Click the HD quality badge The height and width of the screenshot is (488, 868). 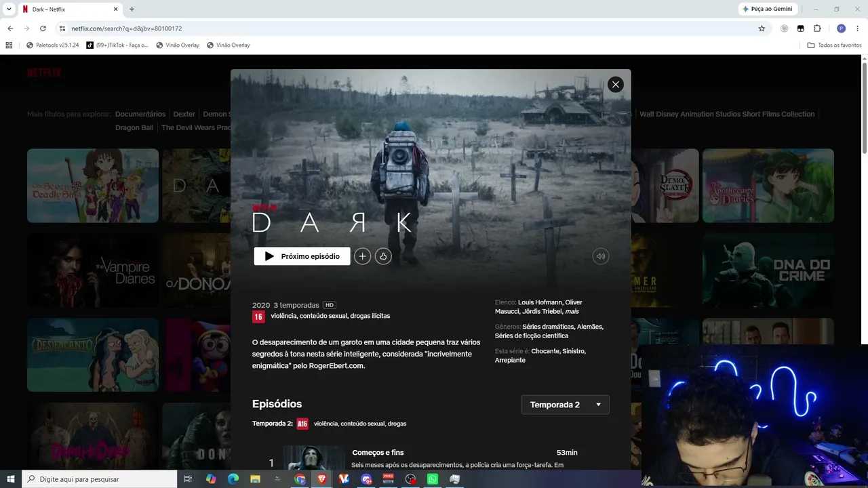click(x=330, y=305)
